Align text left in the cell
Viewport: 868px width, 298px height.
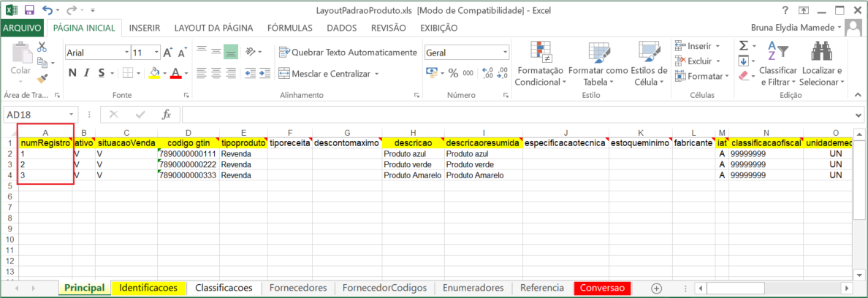pos(202,73)
